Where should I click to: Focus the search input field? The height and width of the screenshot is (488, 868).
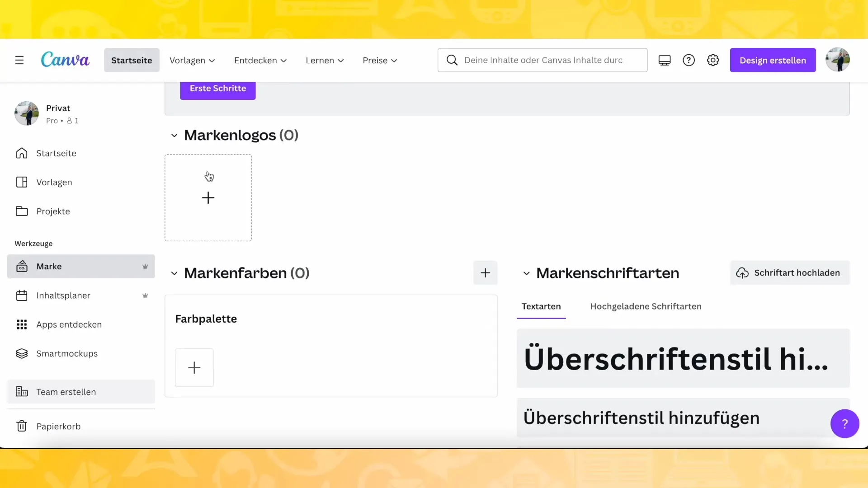click(x=542, y=60)
